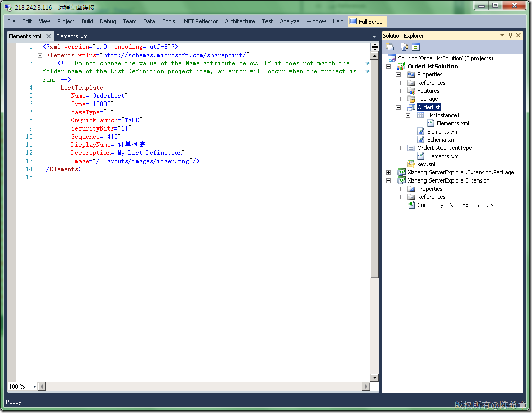The height and width of the screenshot is (413, 532).
Task: Close the active Elements.xml tab
Action: tap(49, 36)
